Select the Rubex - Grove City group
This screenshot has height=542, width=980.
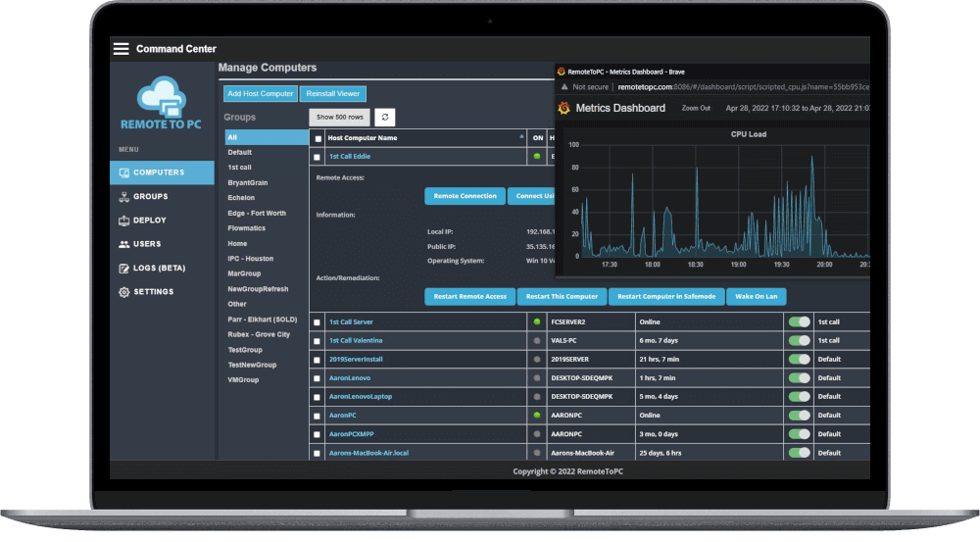259,334
